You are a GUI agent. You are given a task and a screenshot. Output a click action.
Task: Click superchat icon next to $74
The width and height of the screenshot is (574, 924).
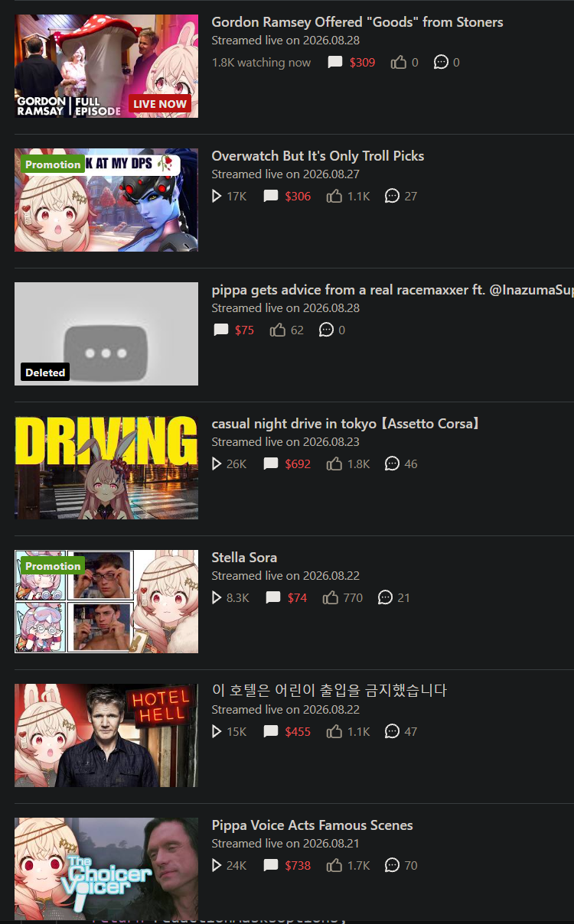[273, 598]
